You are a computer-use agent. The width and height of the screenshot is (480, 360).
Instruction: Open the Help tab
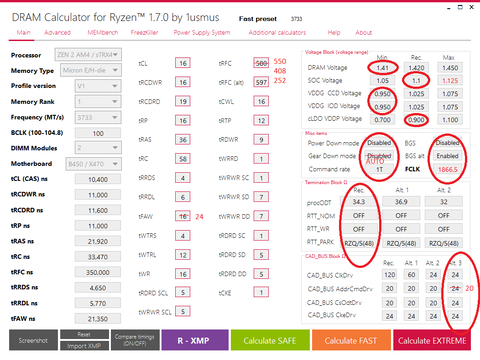click(334, 32)
